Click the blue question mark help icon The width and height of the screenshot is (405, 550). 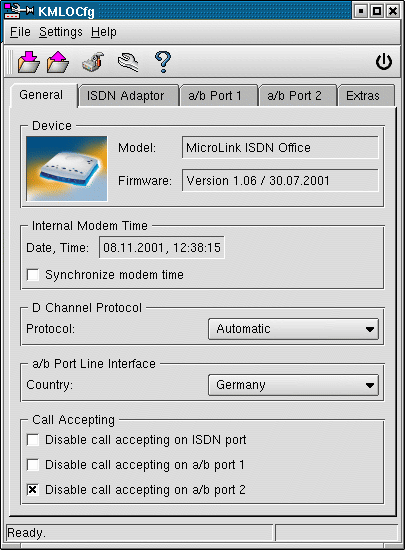click(x=163, y=62)
